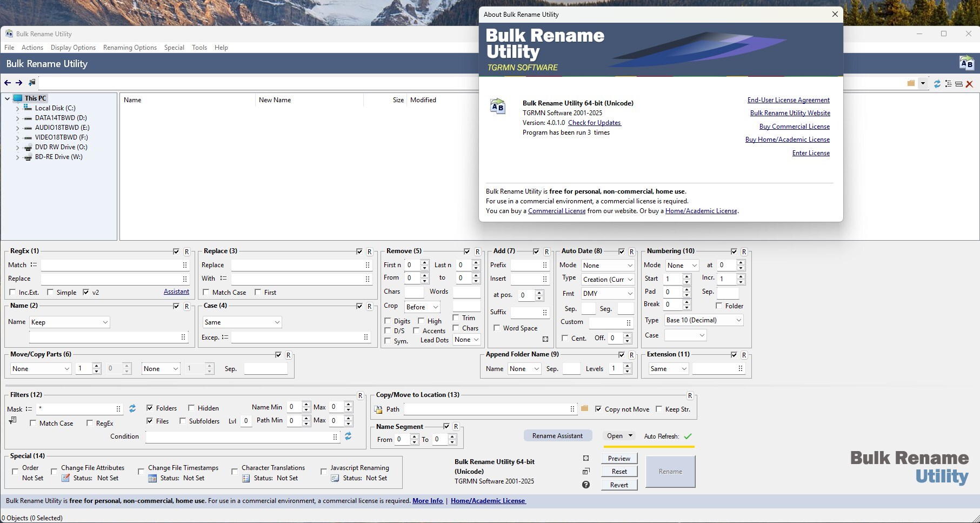This screenshot has height=523, width=980.
Task: Click the RegEx Match input field
Action: (x=111, y=265)
